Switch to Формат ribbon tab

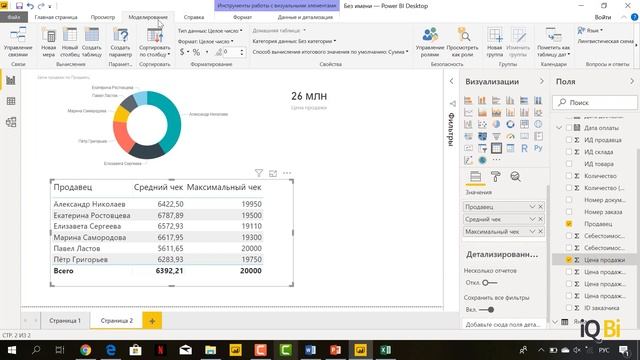coord(242,17)
